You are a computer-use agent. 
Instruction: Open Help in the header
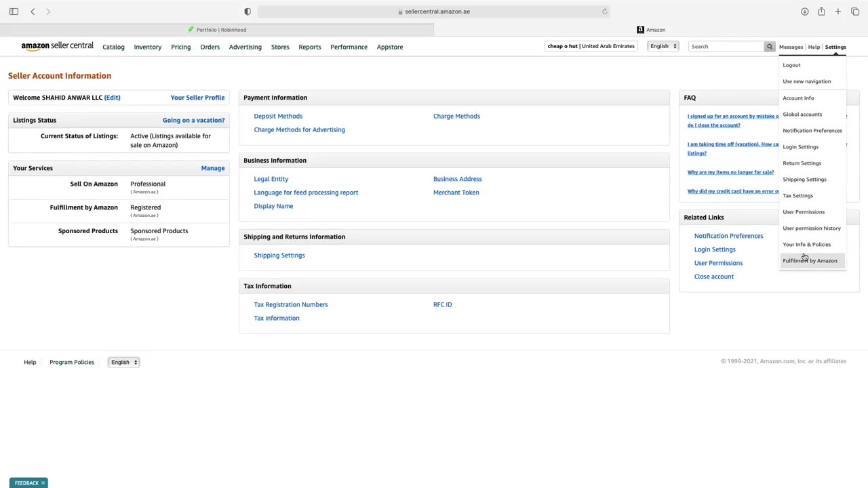[x=814, y=47]
